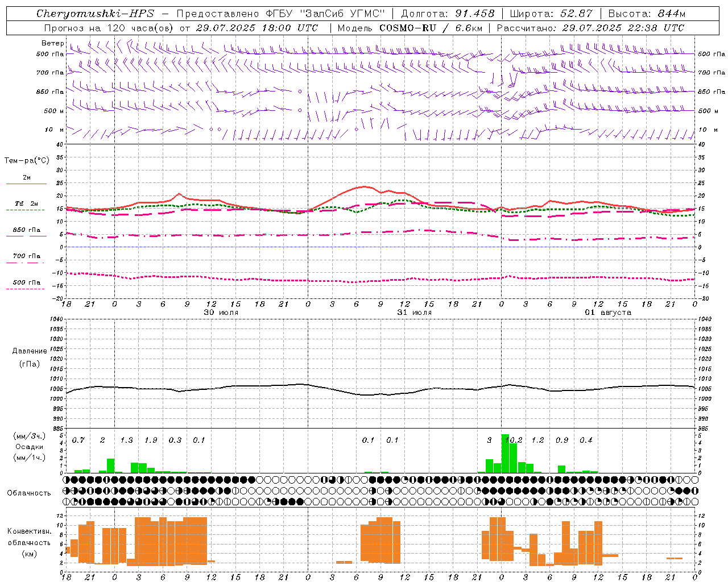This screenshot has width=728, height=582.
Task: Click the Cheryomushki-HPS station title
Action: (95, 14)
